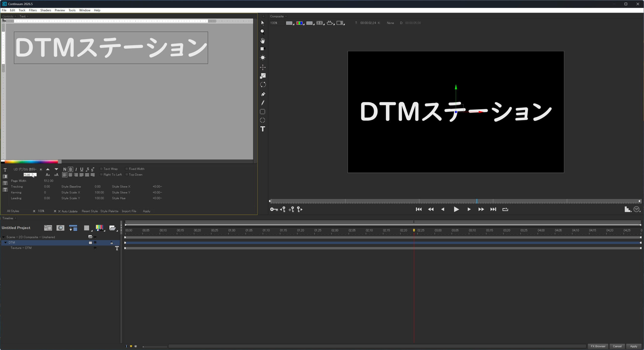Screen dimensions: 644x350
Task: Toggle visibility of Texture - DTM
Action: [x=95, y=248]
